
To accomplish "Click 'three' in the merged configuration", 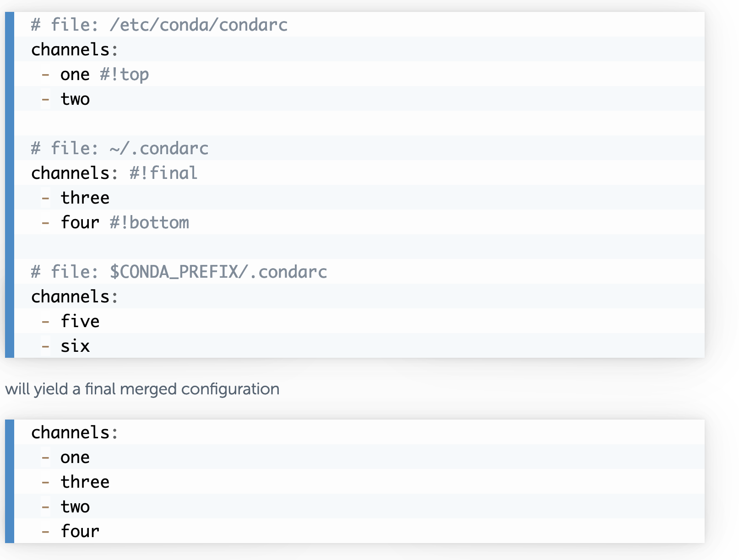I will [85, 482].
